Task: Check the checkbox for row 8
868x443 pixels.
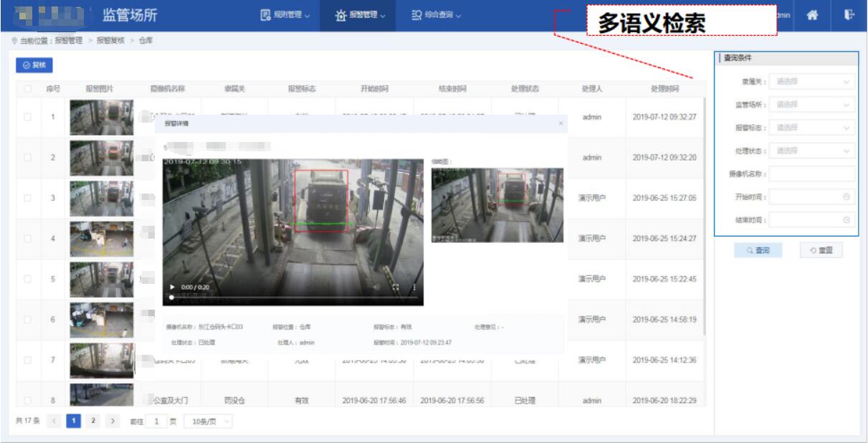Action: click(x=28, y=401)
